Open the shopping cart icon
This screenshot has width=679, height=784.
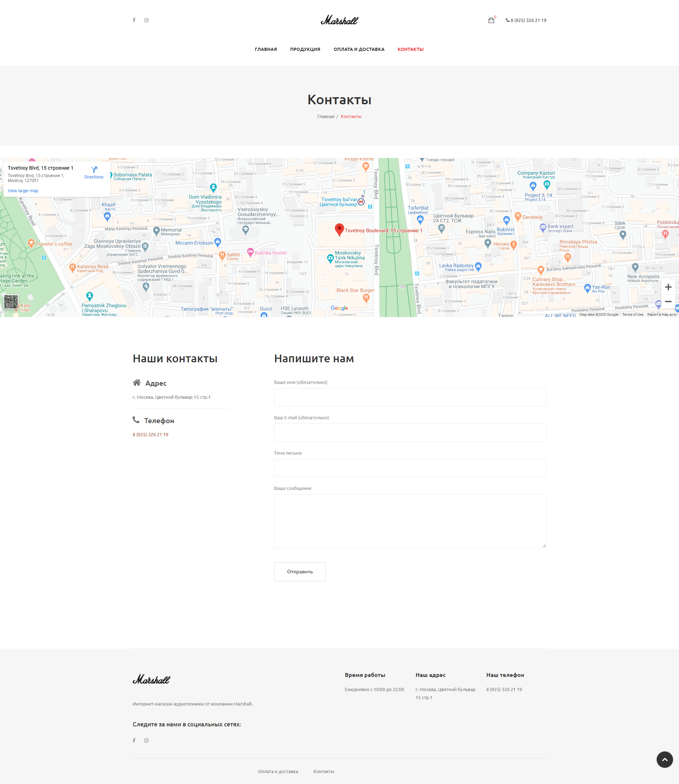[491, 20]
